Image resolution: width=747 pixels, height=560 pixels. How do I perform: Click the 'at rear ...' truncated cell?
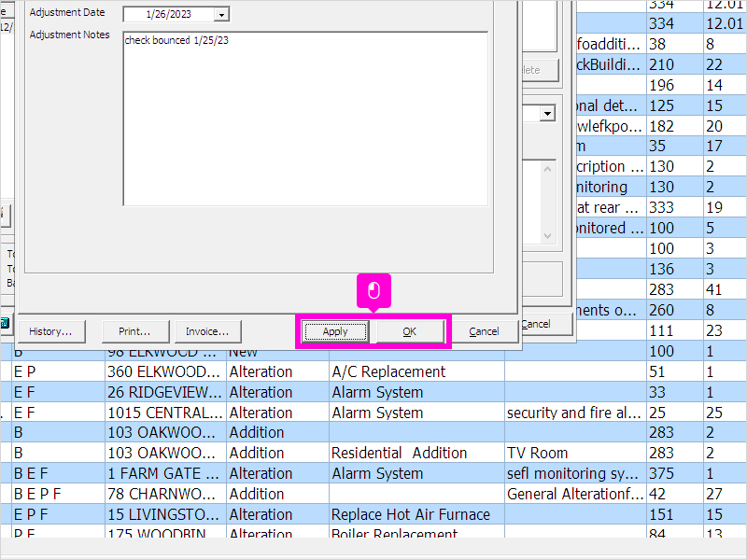[611, 207]
